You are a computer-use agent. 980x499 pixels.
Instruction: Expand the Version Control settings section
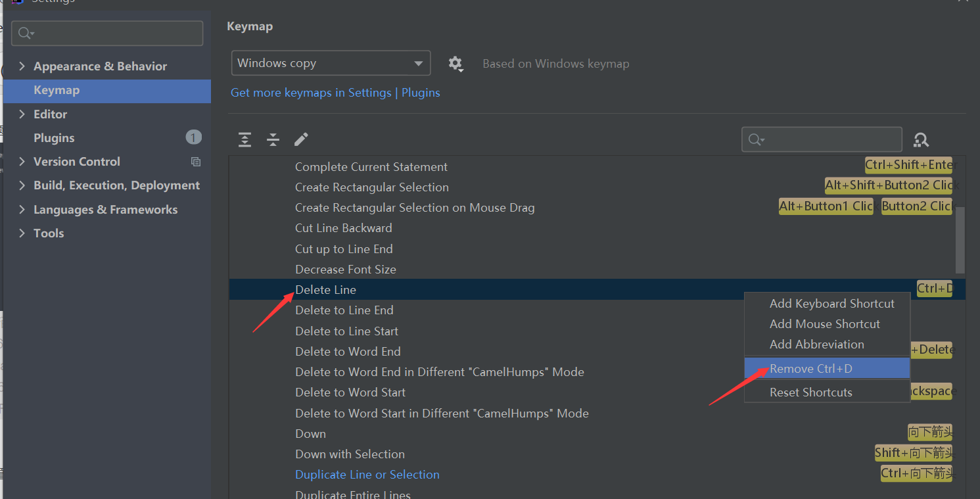click(x=22, y=162)
